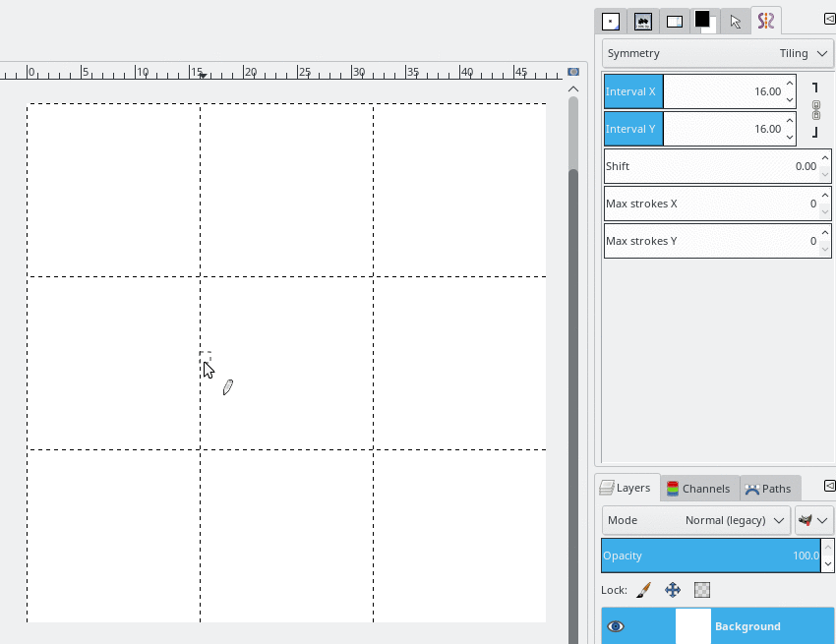Image resolution: width=836 pixels, height=644 pixels.
Task: Open the Pointer information dock tab
Action: click(736, 22)
